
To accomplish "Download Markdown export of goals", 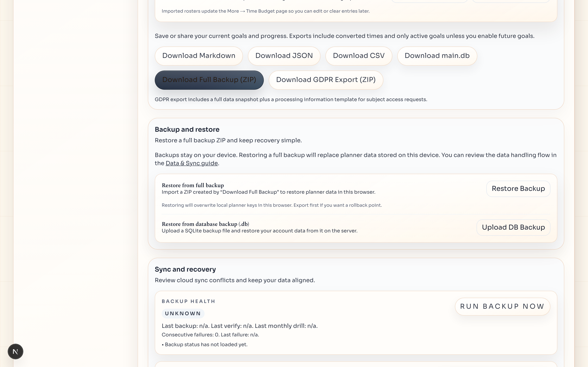I will tap(198, 56).
